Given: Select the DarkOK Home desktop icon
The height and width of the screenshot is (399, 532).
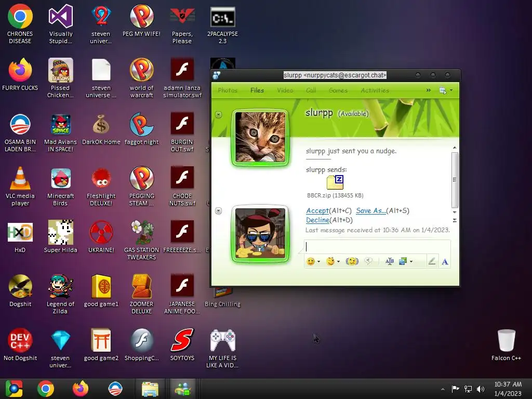Looking at the screenshot, I should click(x=101, y=129).
